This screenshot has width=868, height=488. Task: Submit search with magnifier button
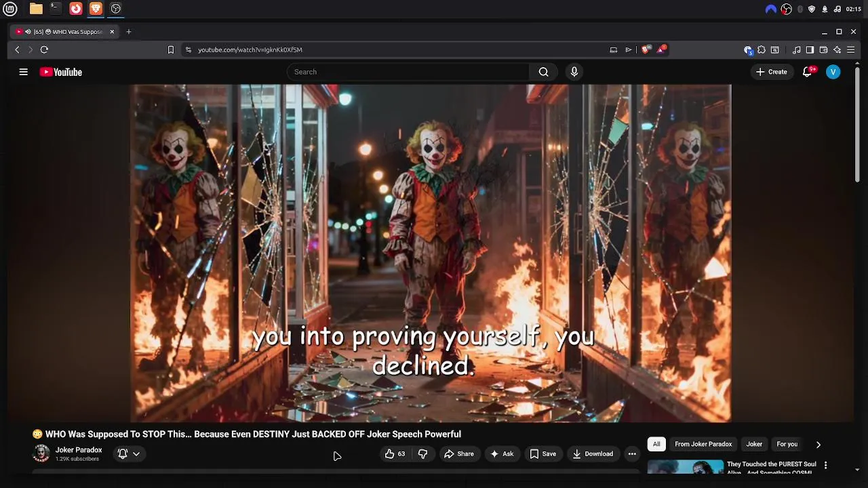[543, 72]
